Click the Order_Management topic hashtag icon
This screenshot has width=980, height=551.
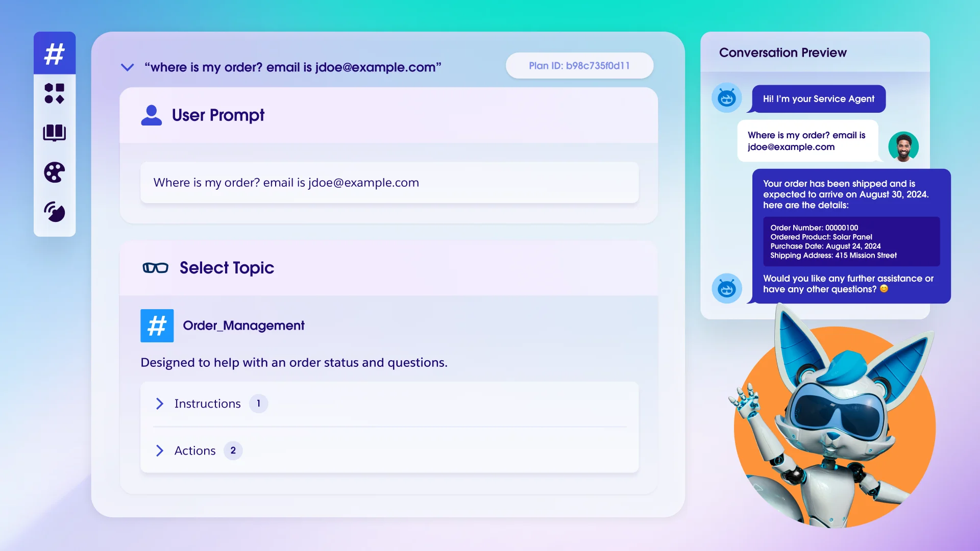pos(157,325)
